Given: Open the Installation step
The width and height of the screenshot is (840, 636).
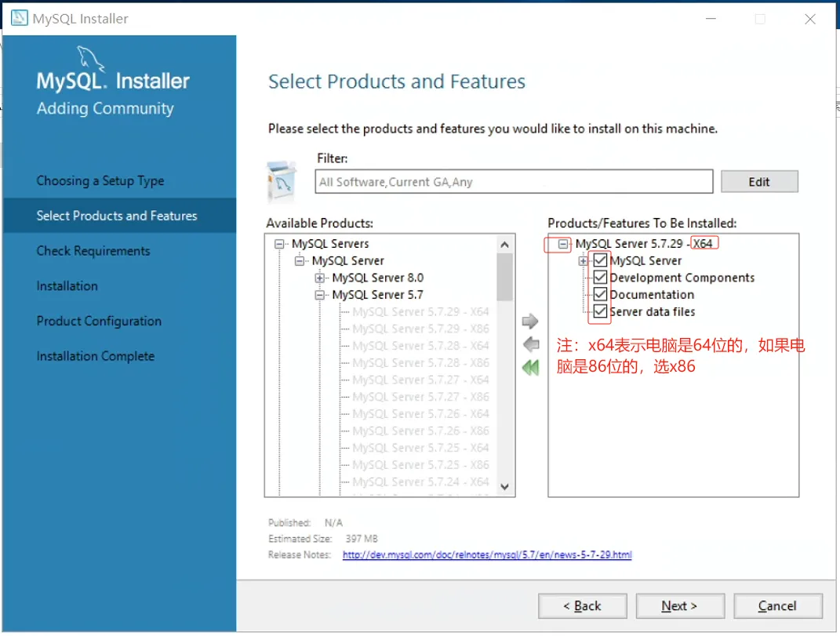Looking at the screenshot, I should (67, 285).
